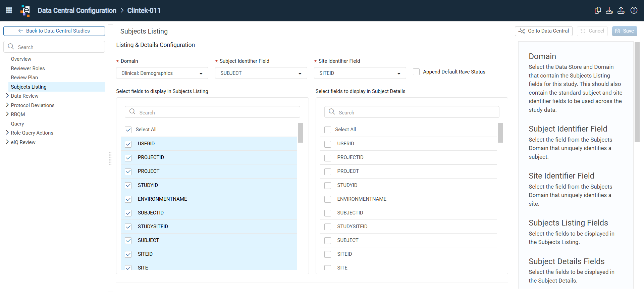This screenshot has height=295, width=644.
Task: Click the sidebar search magnifier icon
Action: point(11,47)
